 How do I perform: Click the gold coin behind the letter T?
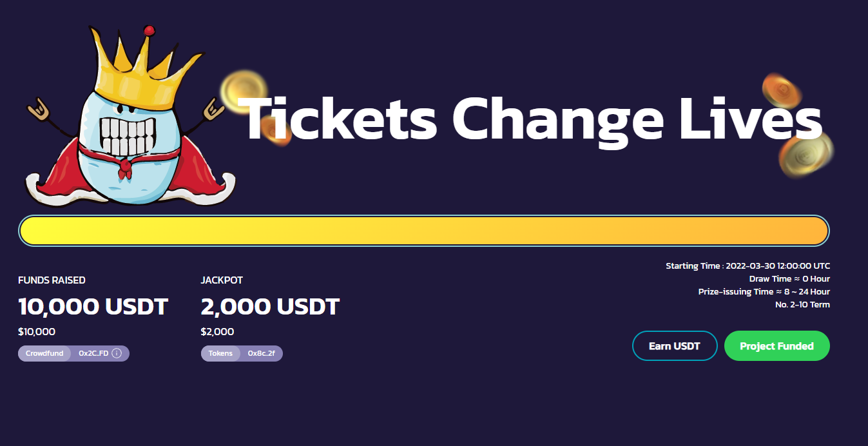pyautogui.click(x=244, y=93)
